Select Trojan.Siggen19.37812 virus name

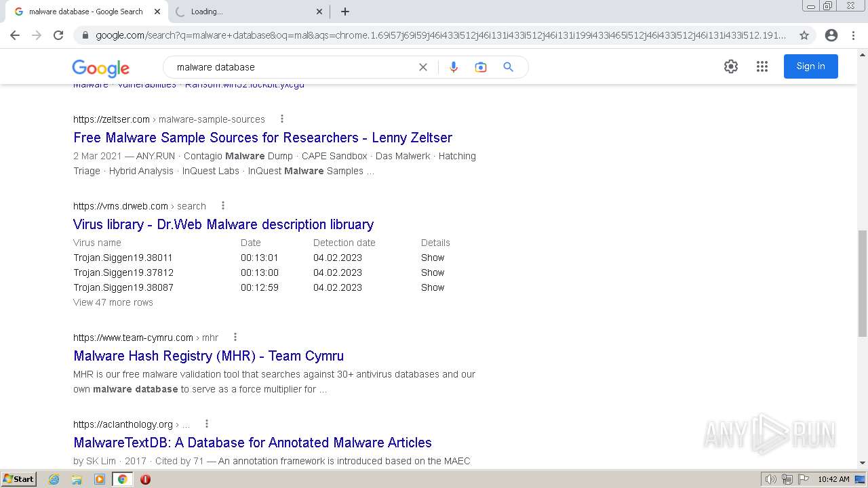tap(123, 272)
